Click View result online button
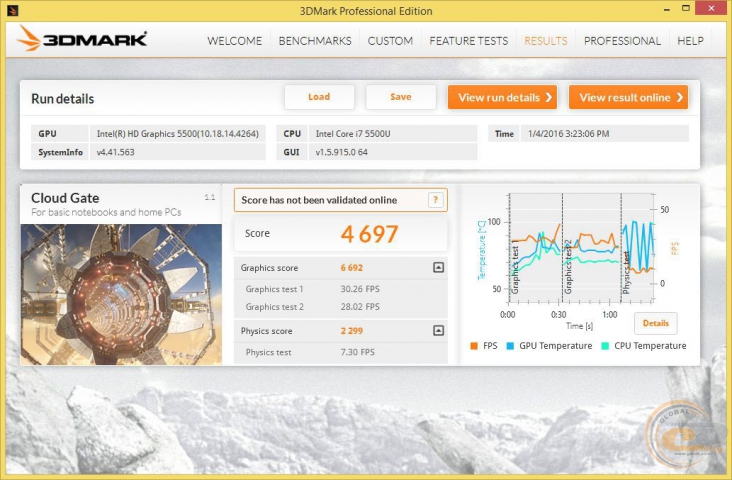Image resolution: width=732 pixels, height=480 pixels. click(628, 97)
